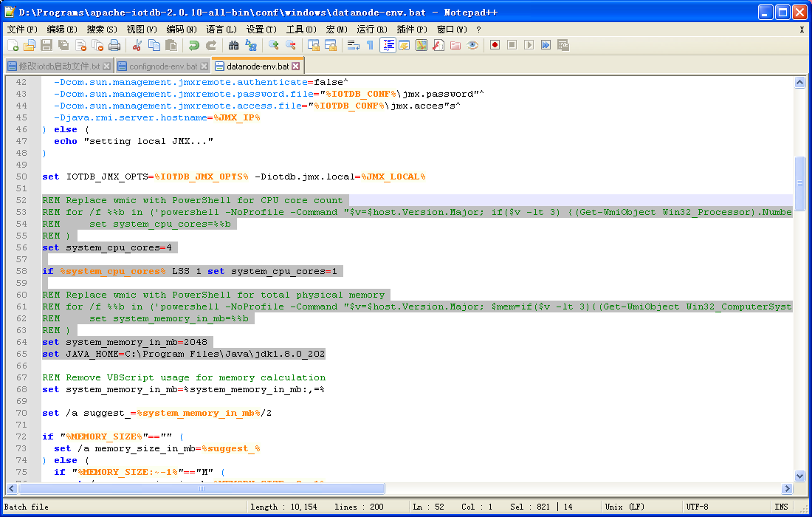Click the UTF-8 encoding status field
This screenshot has width=812, height=517.
[x=726, y=507]
